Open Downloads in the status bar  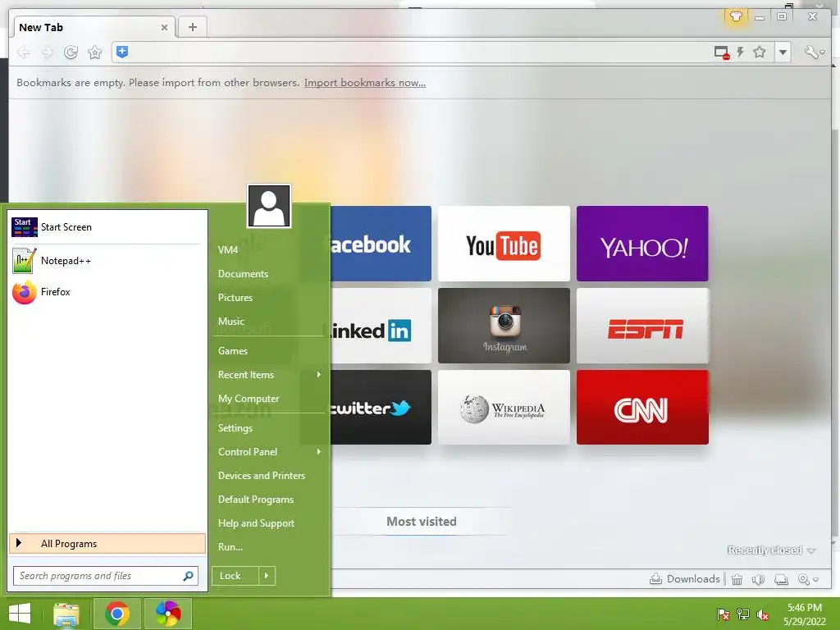685,578
